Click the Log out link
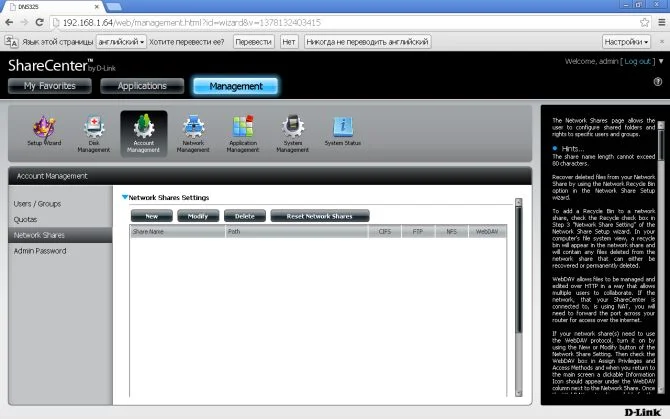Screen dimensions: 670x419 click(637, 61)
